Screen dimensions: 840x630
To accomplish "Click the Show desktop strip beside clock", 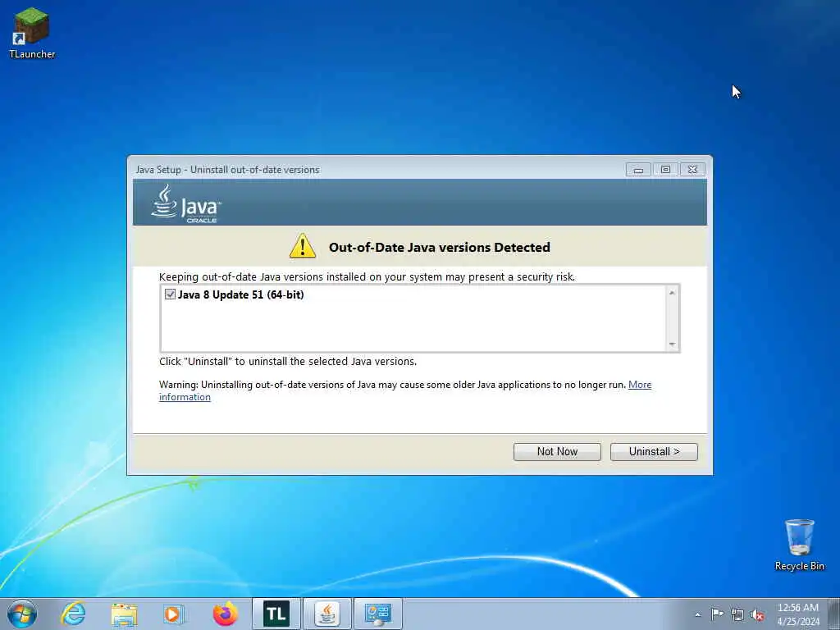I will tap(834, 614).
